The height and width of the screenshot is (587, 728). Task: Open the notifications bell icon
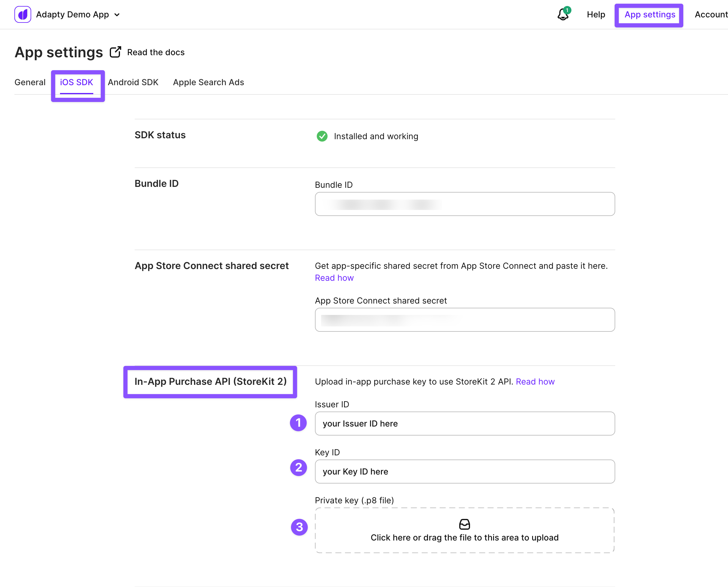point(563,14)
